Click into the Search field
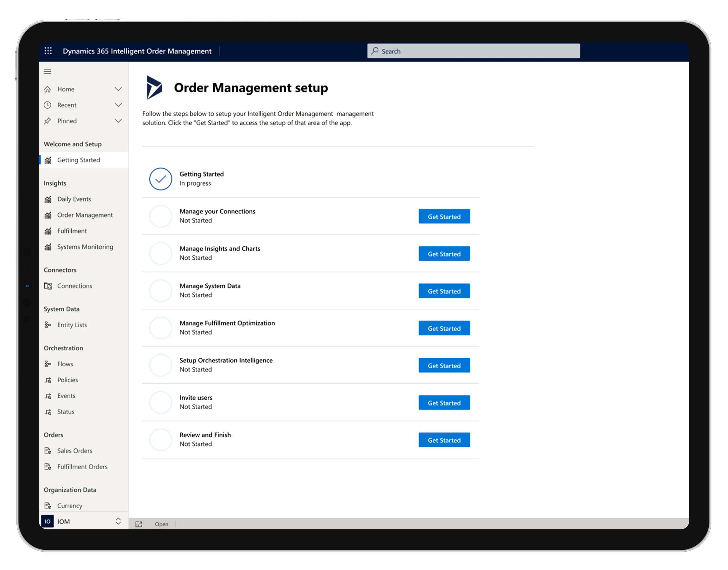 474,51
